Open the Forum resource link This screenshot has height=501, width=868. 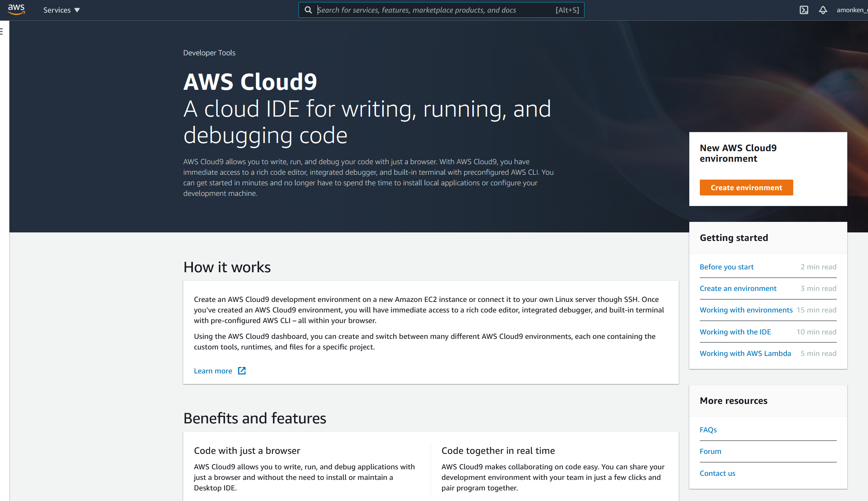point(710,451)
